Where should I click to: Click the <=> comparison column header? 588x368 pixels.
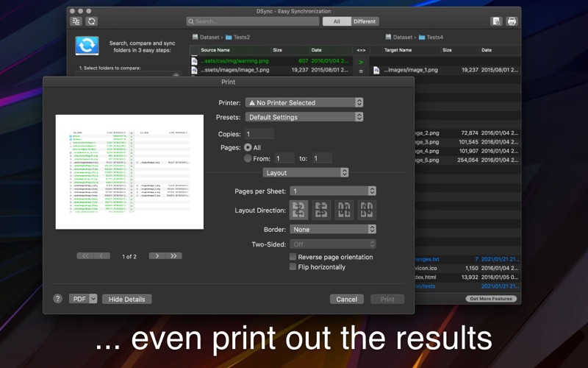(361, 50)
